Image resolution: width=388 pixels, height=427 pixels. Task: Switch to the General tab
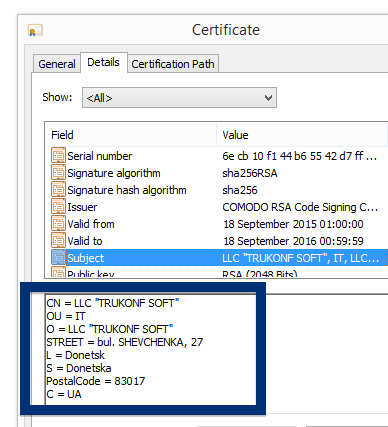[x=57, y=64]
